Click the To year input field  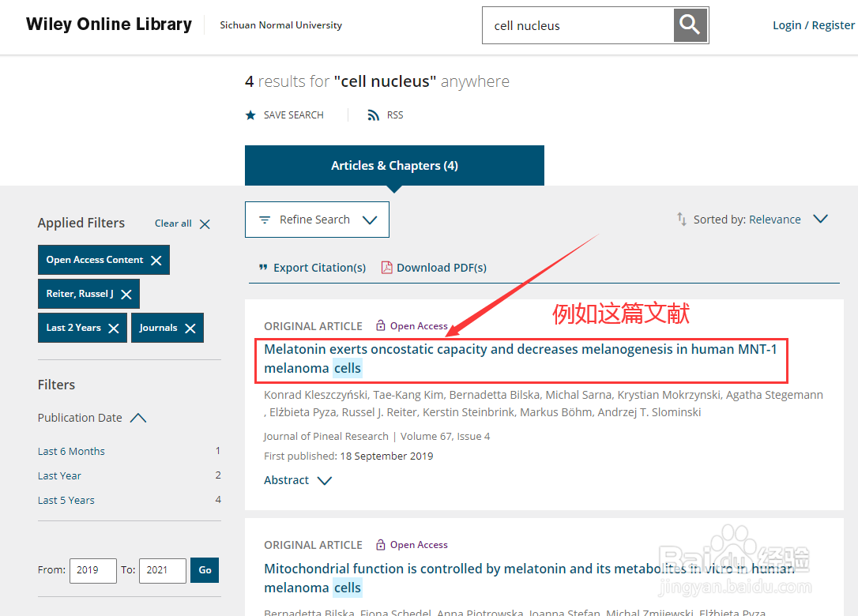163,570
